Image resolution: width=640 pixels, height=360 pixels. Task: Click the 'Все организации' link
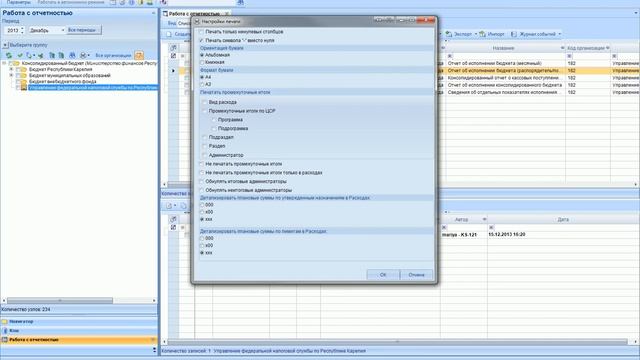[113, 55]
